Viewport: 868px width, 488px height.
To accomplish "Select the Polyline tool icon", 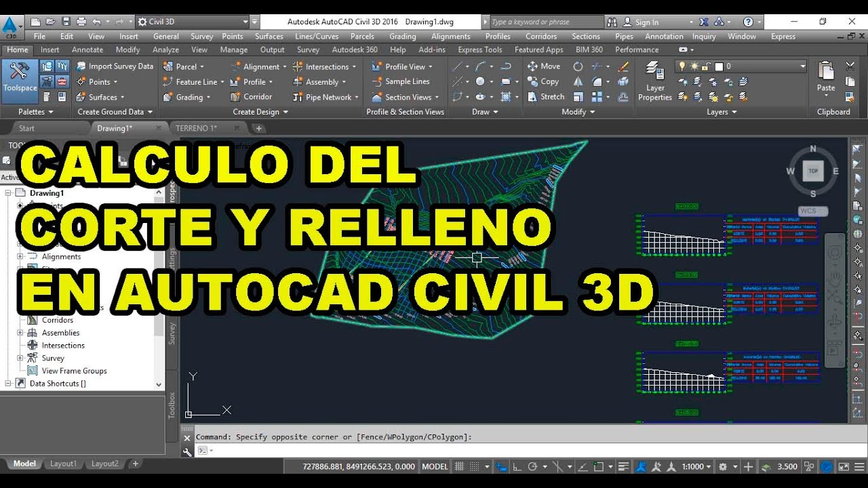I will [506, 66].
